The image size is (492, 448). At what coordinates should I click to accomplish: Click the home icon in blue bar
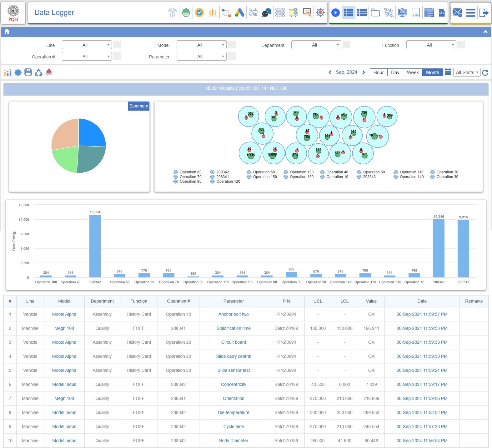tap(7, 32)
